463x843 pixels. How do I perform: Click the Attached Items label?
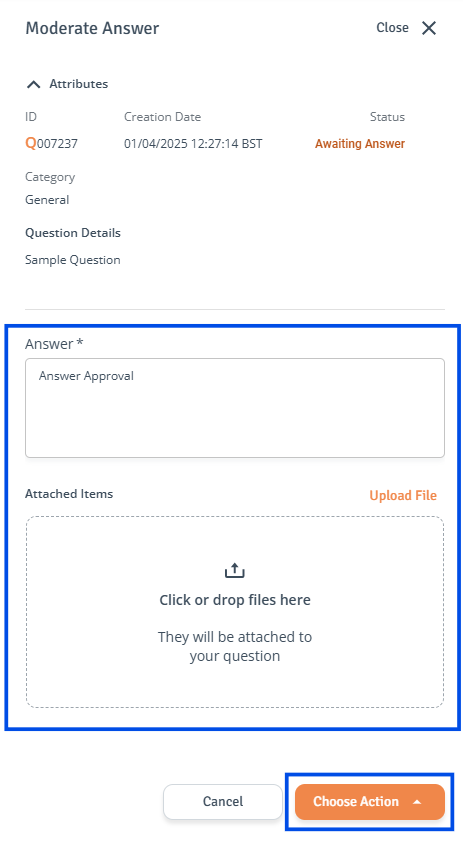(x=69, y=494)
